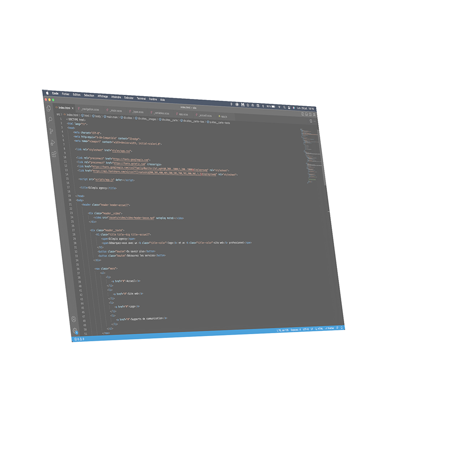Screen dimensions: 476x476
Task: Open the Explorer icon in the activity bar
Action: pos(48,109)
